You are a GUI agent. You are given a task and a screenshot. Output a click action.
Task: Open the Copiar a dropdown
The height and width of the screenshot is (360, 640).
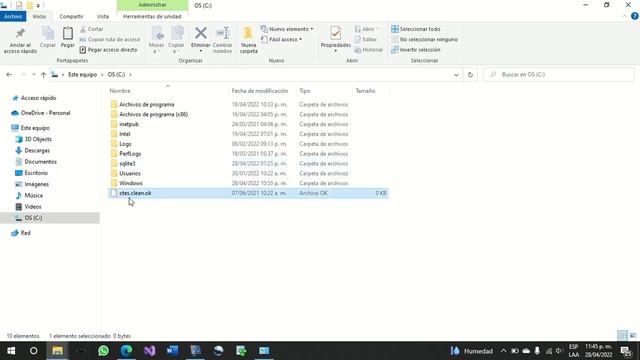click(x=176, y=40)
